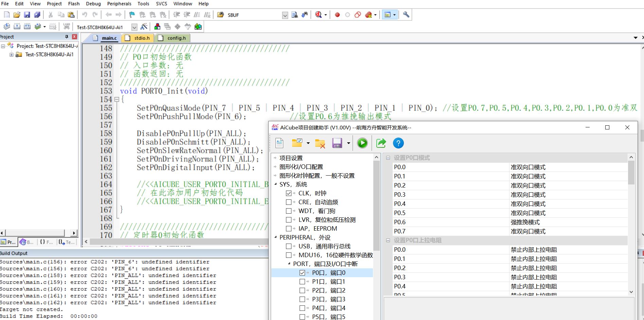
Task: Collapse 设置P0口模式 property group
Action: [388, 158]
